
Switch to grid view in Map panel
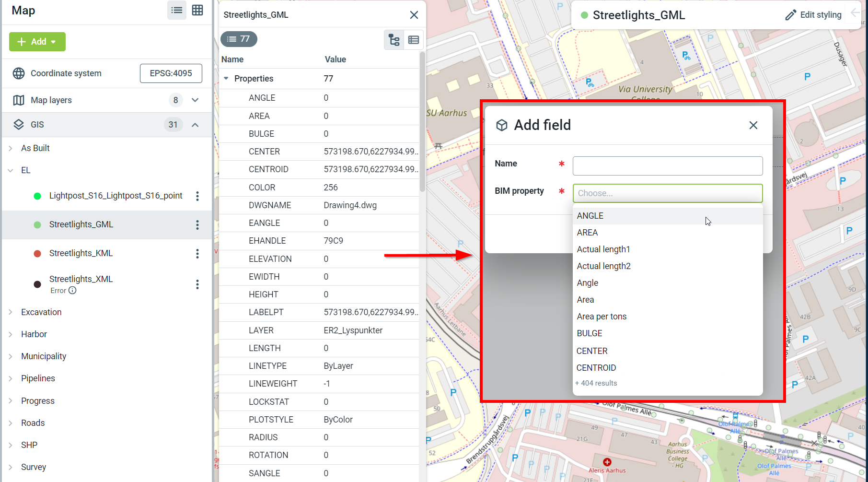pyautogui.click(x=197, y=10)
